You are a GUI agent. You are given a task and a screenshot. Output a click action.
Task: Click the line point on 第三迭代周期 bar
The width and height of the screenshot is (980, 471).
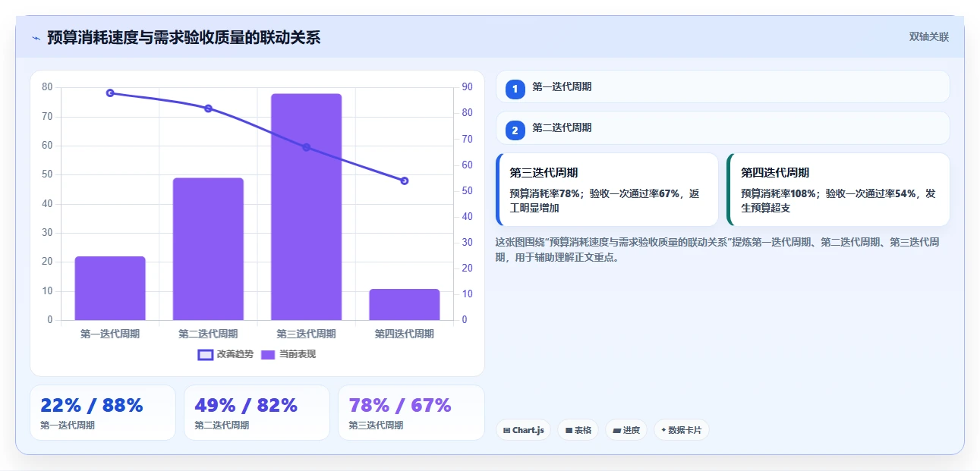click(x=307, y=147)
